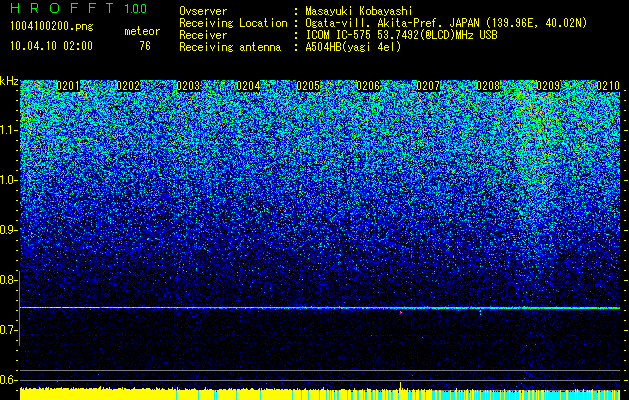Click the Receiving Location label
The height and width of the screenshot is (400, 629).
233,23
